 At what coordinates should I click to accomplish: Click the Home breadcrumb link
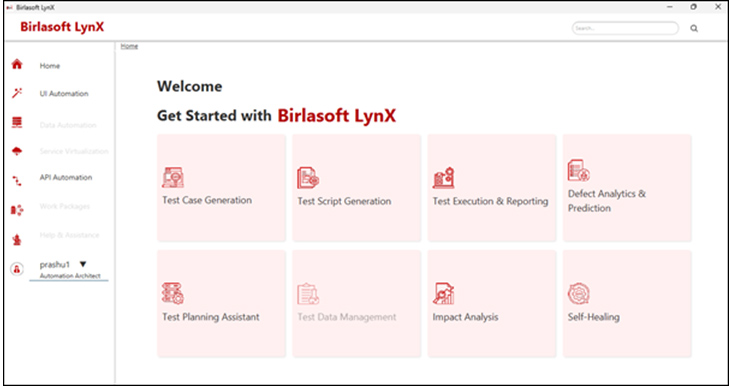pyautogui.click(x=129, y=46)
